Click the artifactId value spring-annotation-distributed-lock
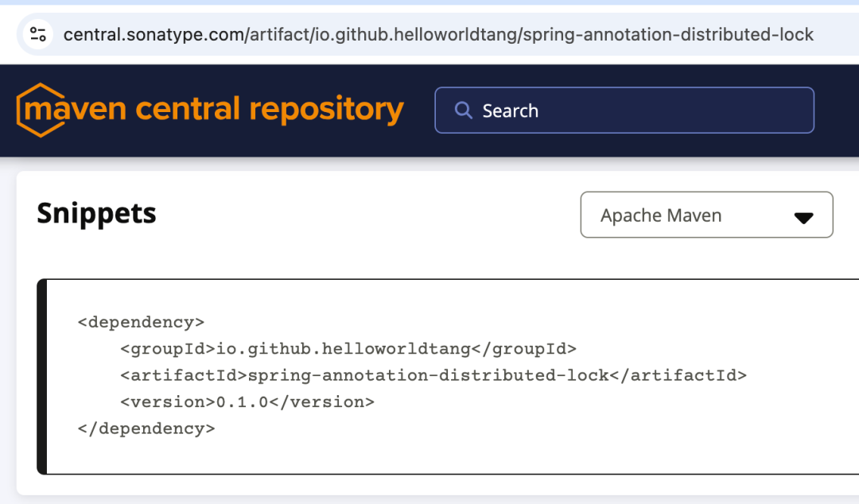This screenshot has width=859, height=504. tap(429, 375)
